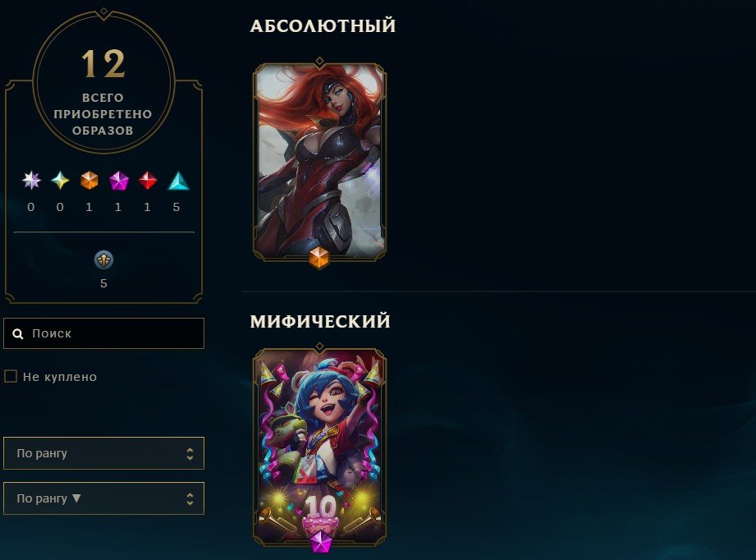Click the legacy skins emblem icon
This screenshot has width=756, height=560.
point(103,260)
